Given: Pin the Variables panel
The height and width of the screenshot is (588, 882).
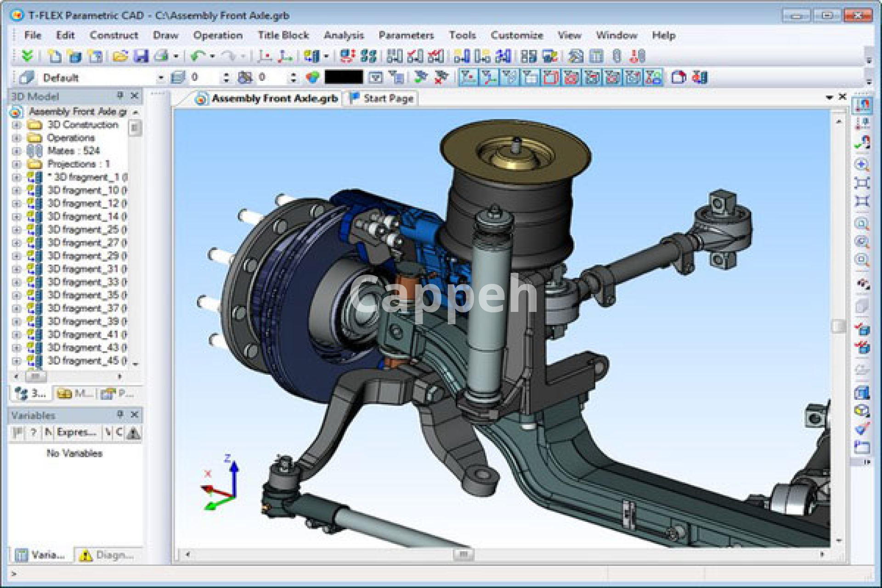Looking at the screenshot, I should click(120, 414).
